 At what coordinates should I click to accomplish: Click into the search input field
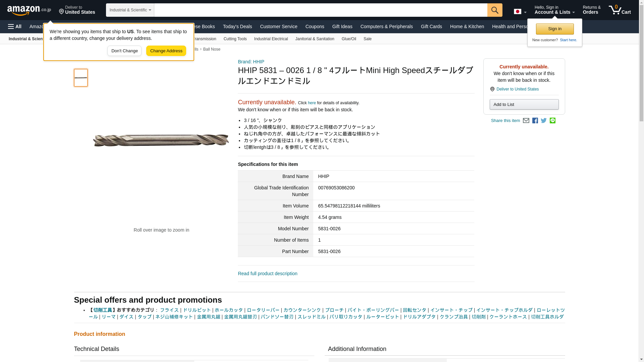[320, 10]
